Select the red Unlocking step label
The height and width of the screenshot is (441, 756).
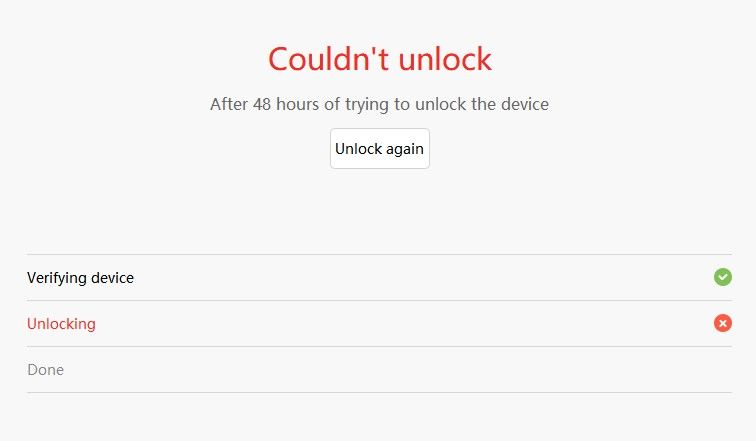point(61,324)
